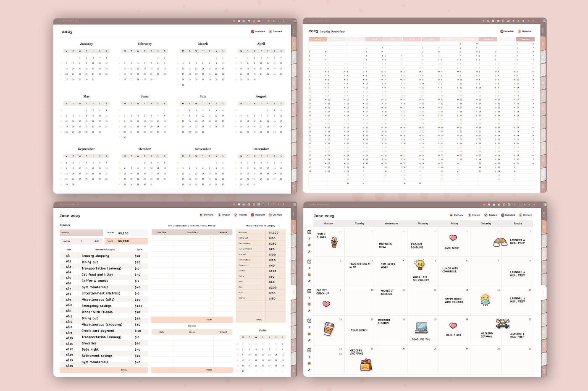The image size is (588, 391).
Task: Click the list icon beside the first June week
Action: coord(309,245)
